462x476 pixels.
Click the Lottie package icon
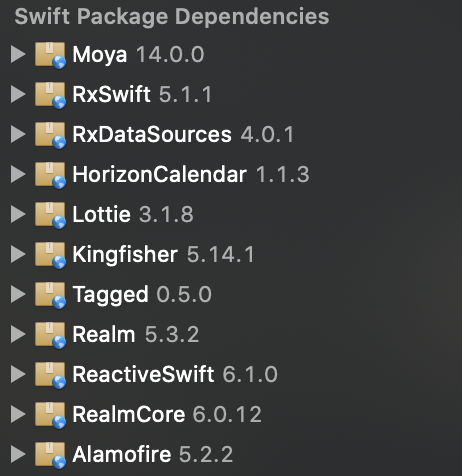50,215
